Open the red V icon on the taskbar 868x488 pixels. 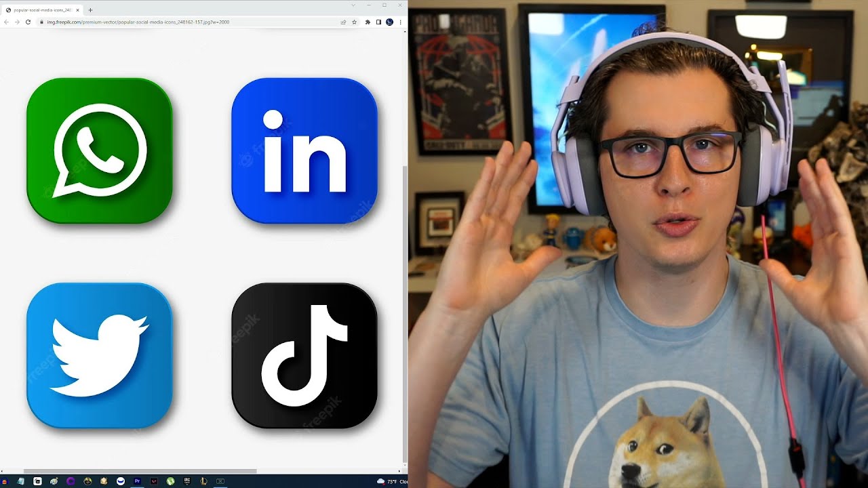154,481
